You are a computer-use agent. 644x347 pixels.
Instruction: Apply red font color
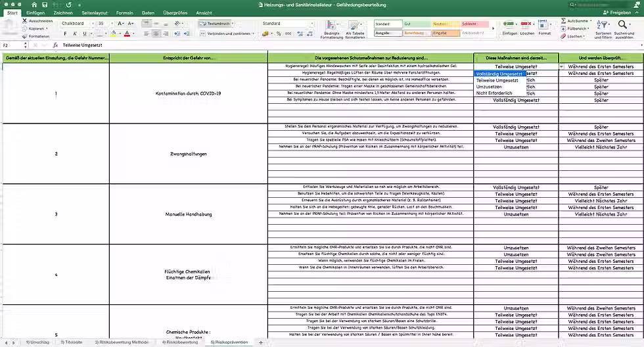pyautogui.click(x=127, y=34)
